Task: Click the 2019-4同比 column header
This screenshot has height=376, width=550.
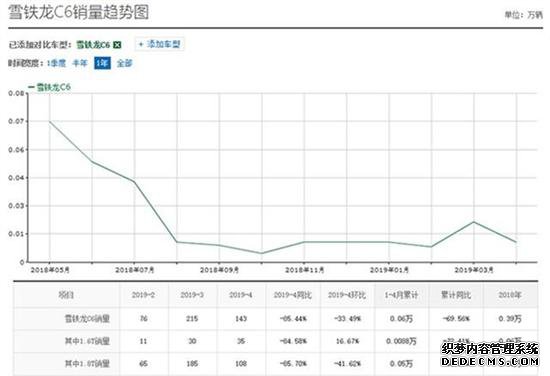Action: 293,295
